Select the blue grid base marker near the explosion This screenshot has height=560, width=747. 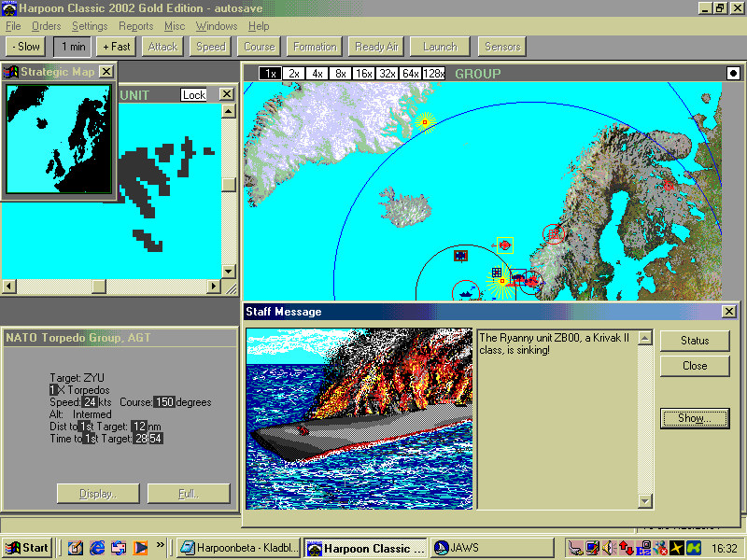(497, 273)
